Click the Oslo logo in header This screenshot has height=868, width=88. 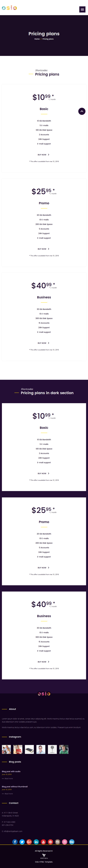[9, 8]
